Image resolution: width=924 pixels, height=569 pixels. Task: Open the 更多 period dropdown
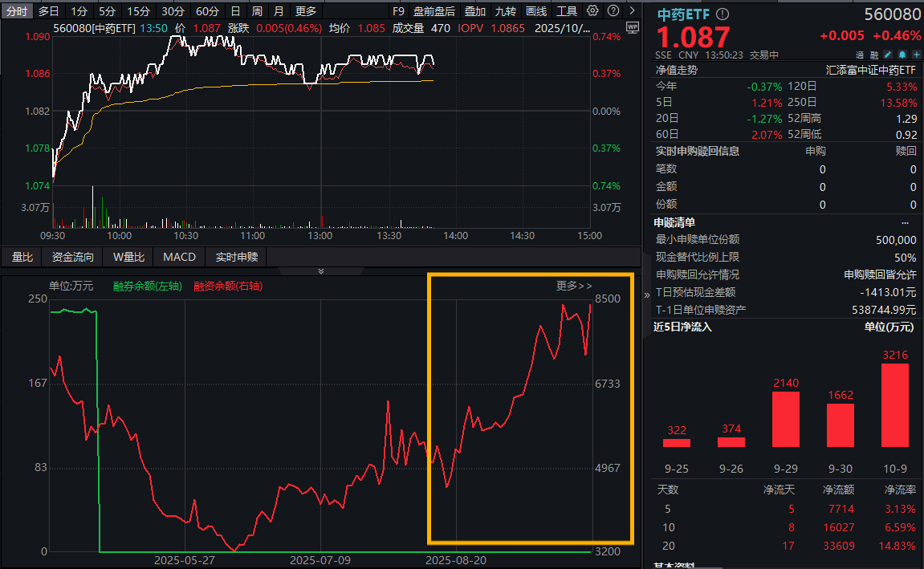pos(306,11)
